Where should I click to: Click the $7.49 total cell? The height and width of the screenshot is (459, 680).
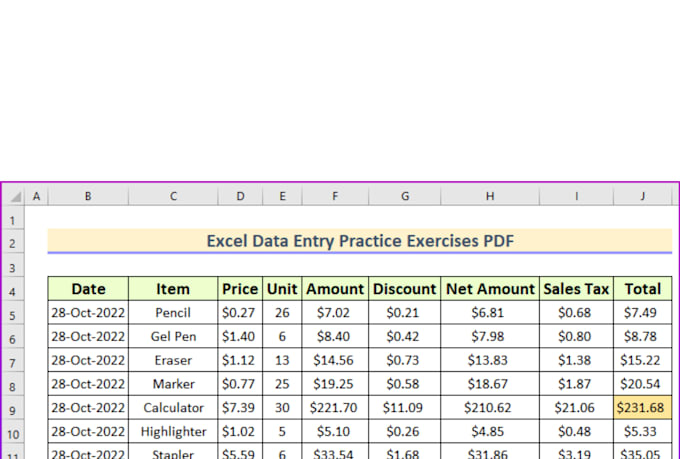pyautogui.click(x=643, y=312)
